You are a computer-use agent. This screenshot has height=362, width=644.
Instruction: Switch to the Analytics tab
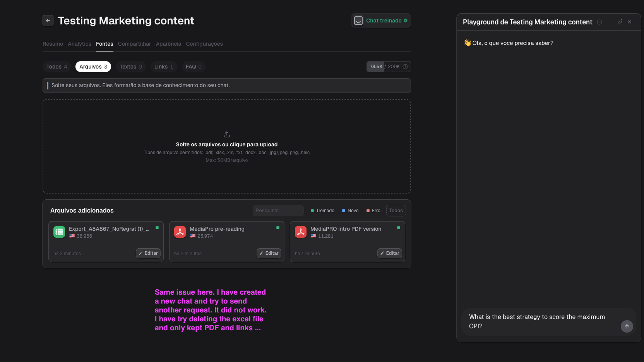(x=79, y=44)
